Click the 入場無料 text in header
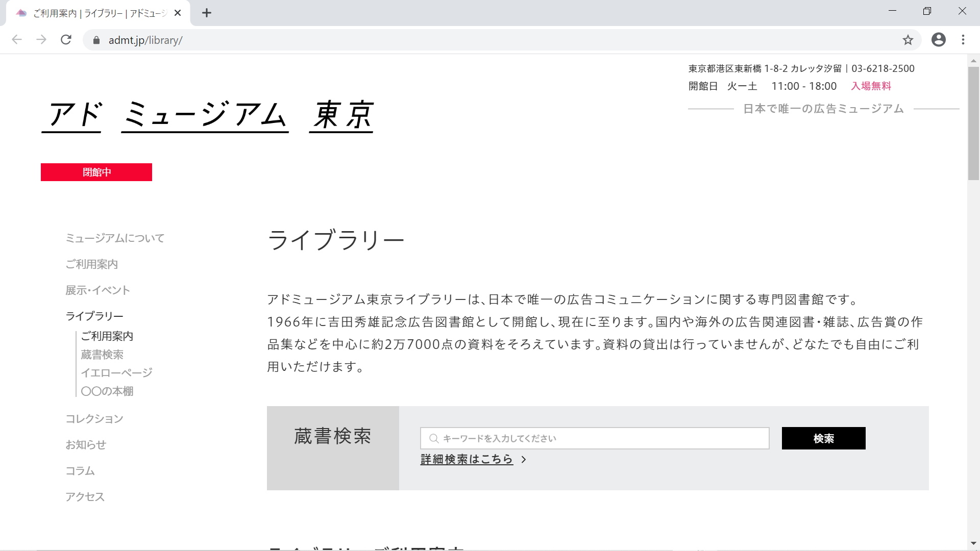 click(871, 86)
